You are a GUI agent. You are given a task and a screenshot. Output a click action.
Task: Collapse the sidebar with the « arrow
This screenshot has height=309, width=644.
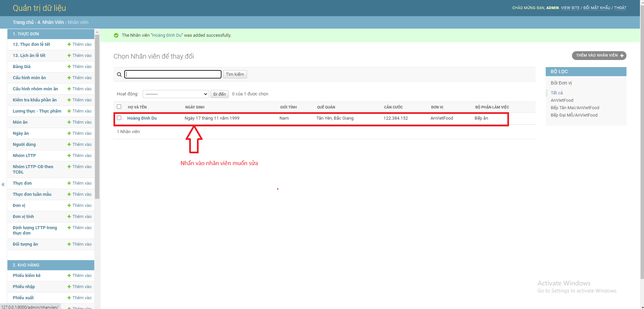[x=3, y=184]
